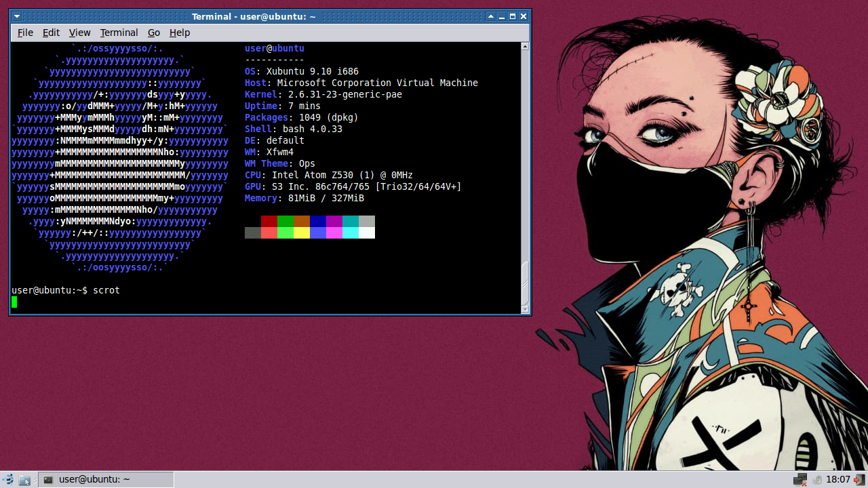Open the View menu
The height and width of the screenshot is (488, 868).
79,33
